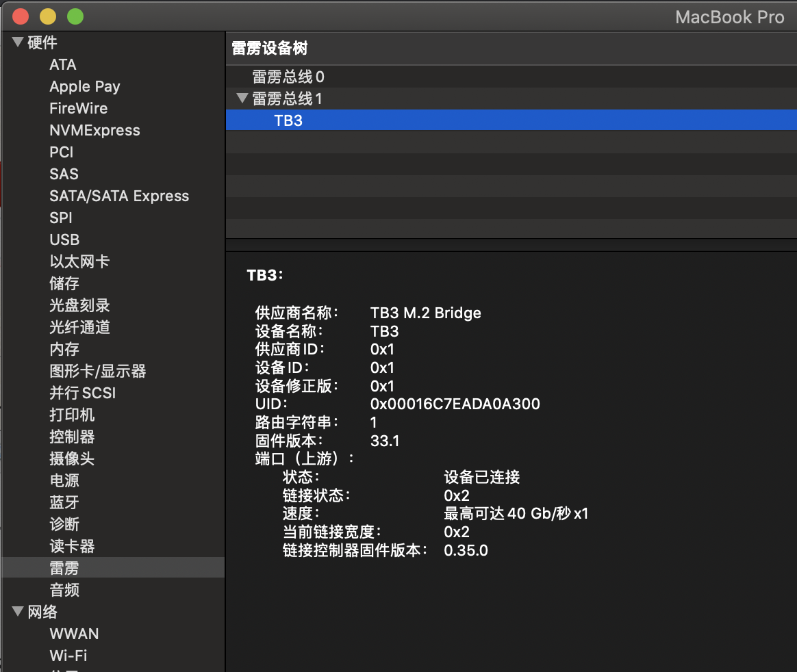Select 光纤通道 in the sidebar
This screenshot has width=797, height=672.
click(x=79, y=326)
